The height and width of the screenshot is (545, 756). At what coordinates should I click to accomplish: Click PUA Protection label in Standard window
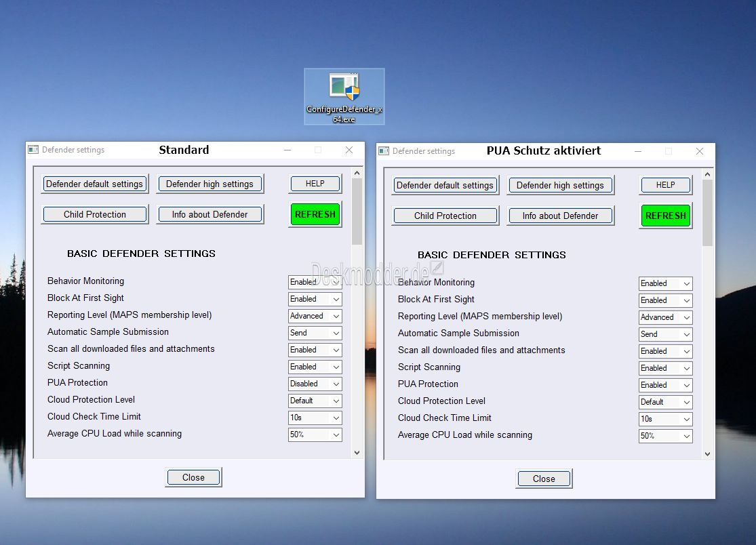tap(77, 382)
